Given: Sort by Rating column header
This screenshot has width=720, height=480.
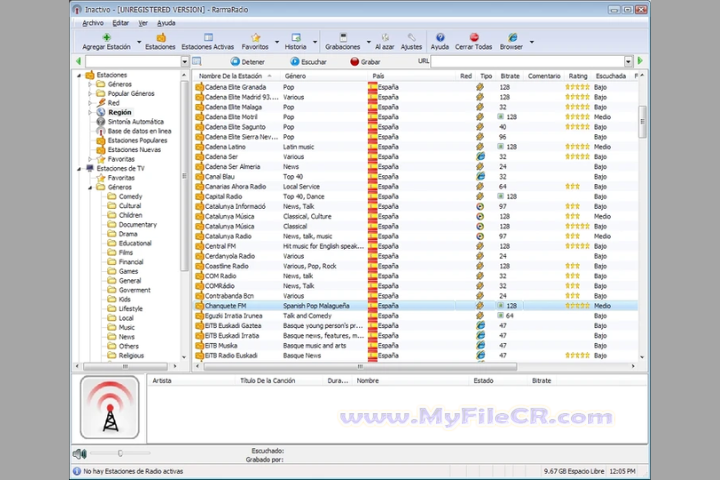Looking at the screenshot, I should pyautogui.click(x=578, y=76).
